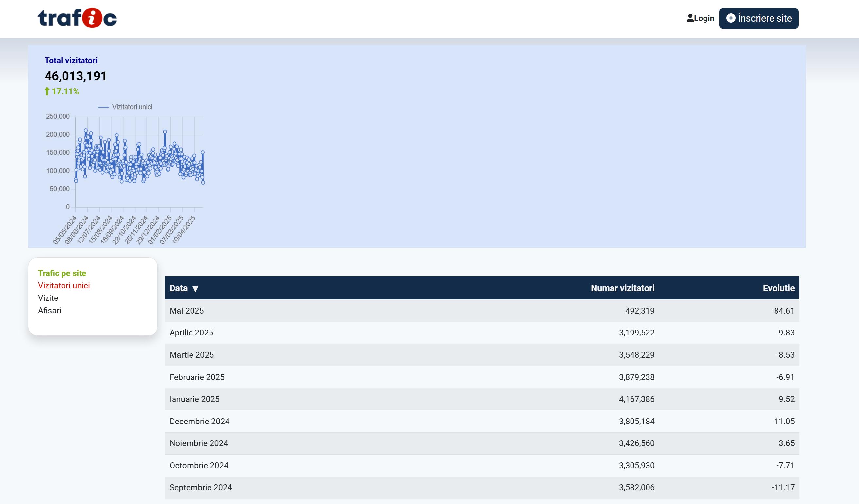Open the Vizite sidebar item
The width and height of the screenshot is (859, 504).
click(x=48, y=298)
